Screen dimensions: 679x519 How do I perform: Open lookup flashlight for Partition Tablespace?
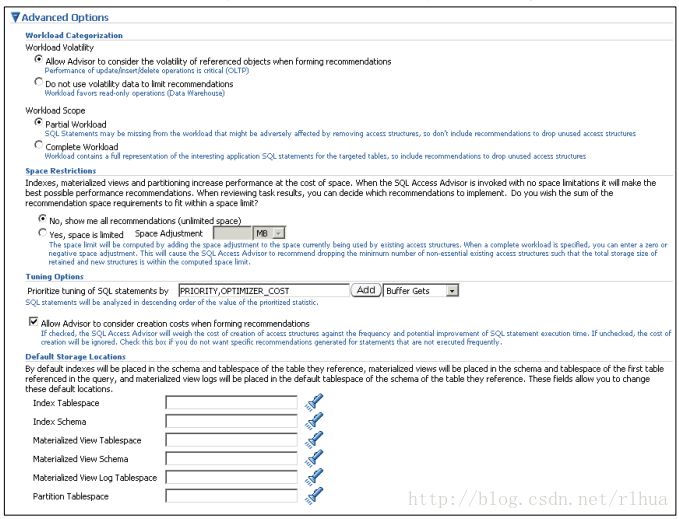[x=314, y=495]
